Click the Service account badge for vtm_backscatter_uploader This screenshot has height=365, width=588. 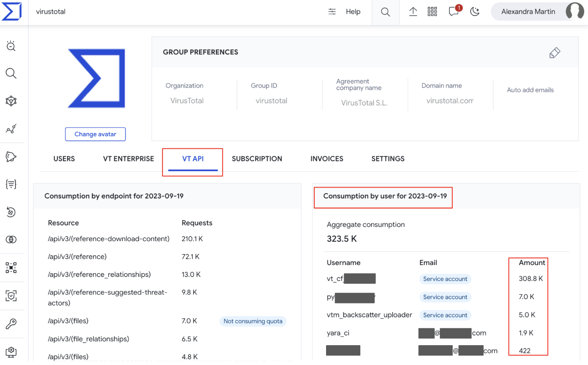[445, 315]
